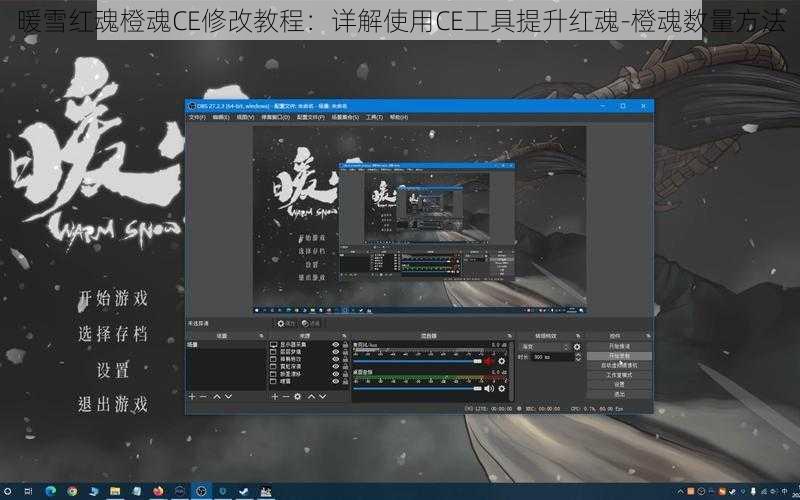800x500 pixels.
Task: Open the 帮助(H) menu in OBS
Action: pos(398,117)
